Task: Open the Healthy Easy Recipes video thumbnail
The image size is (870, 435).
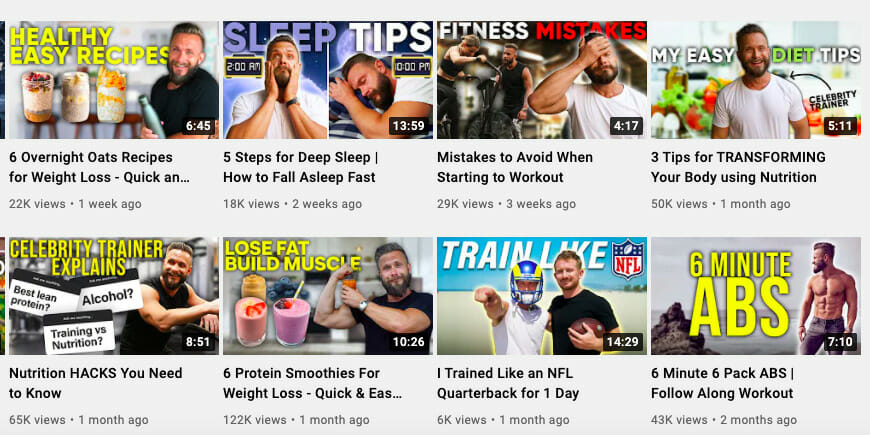Action: (114, 80)
